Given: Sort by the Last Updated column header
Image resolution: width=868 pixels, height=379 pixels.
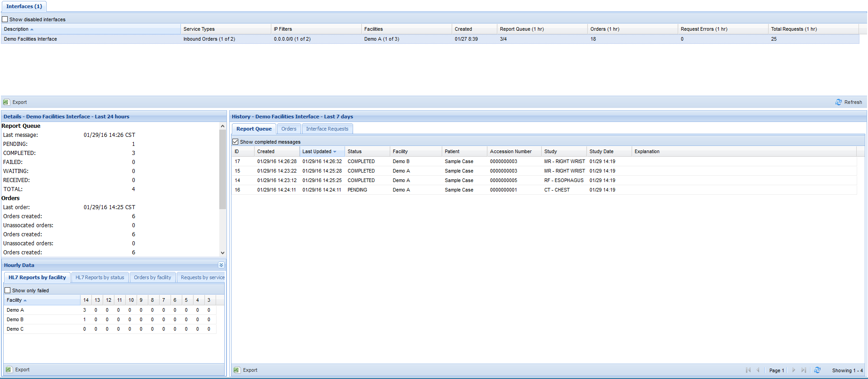Looking at the screenshot, I should tap(317, 152).
